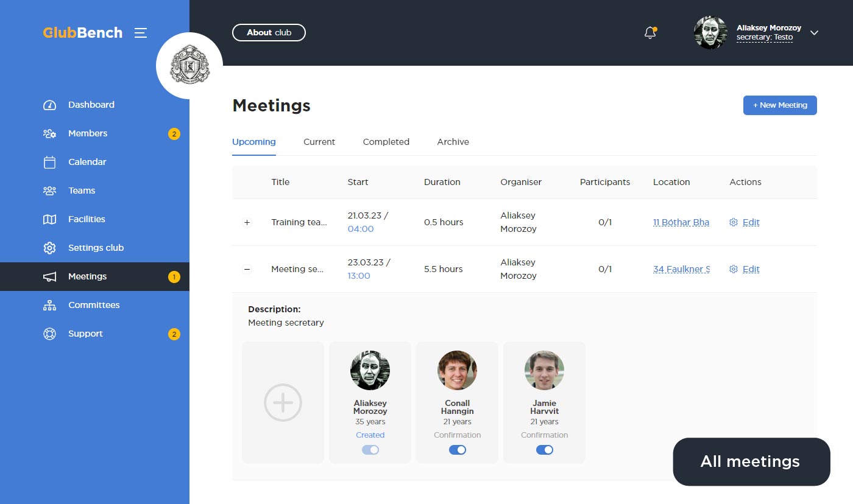Click the notification bell icon
The image size is (853, 504).
click(x=650, y=33)
